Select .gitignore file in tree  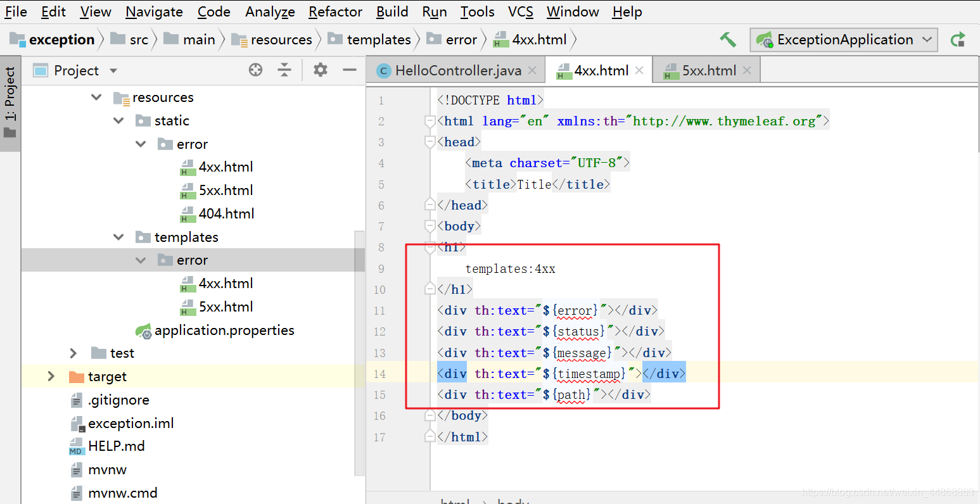pos(110,400)
